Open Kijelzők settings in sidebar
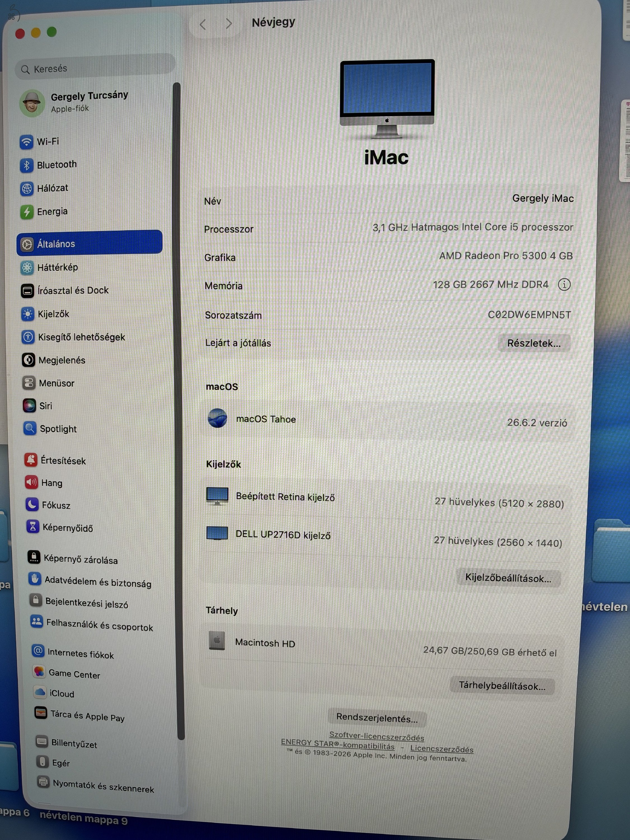 point(45,314)
